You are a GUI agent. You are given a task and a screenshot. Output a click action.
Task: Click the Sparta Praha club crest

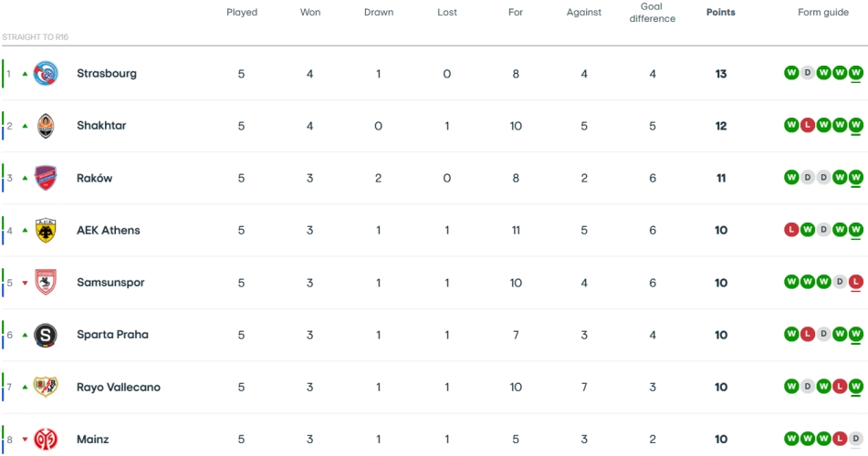point(46,335)
